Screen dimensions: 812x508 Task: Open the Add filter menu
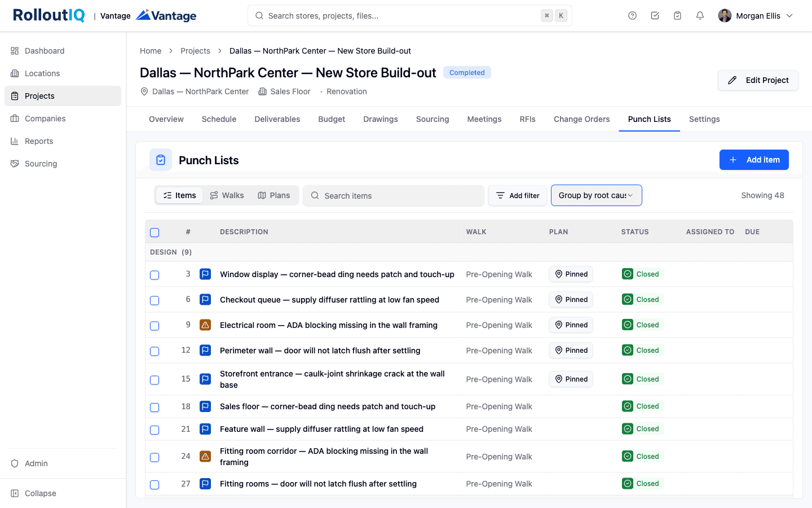[x=518, y=195]
